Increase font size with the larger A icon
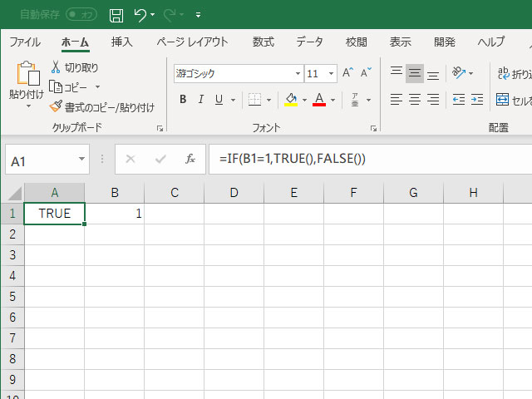532x399 pixels. pyautogui.click(x=347, y=72)
